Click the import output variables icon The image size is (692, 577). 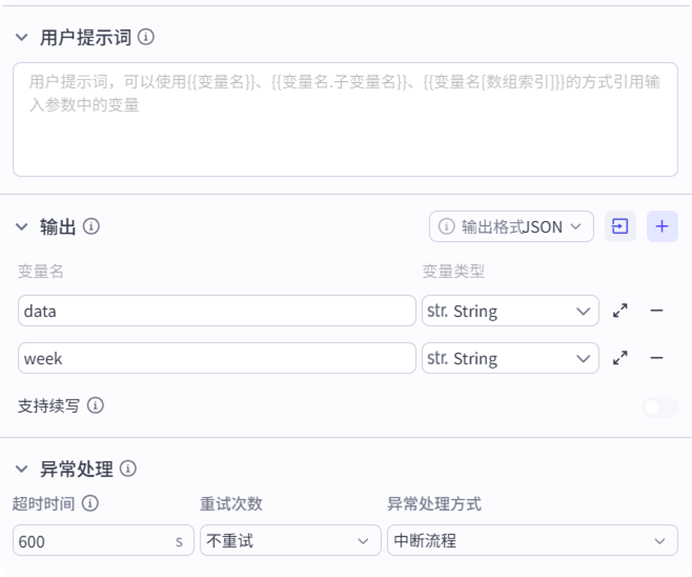tap(620, 226)
